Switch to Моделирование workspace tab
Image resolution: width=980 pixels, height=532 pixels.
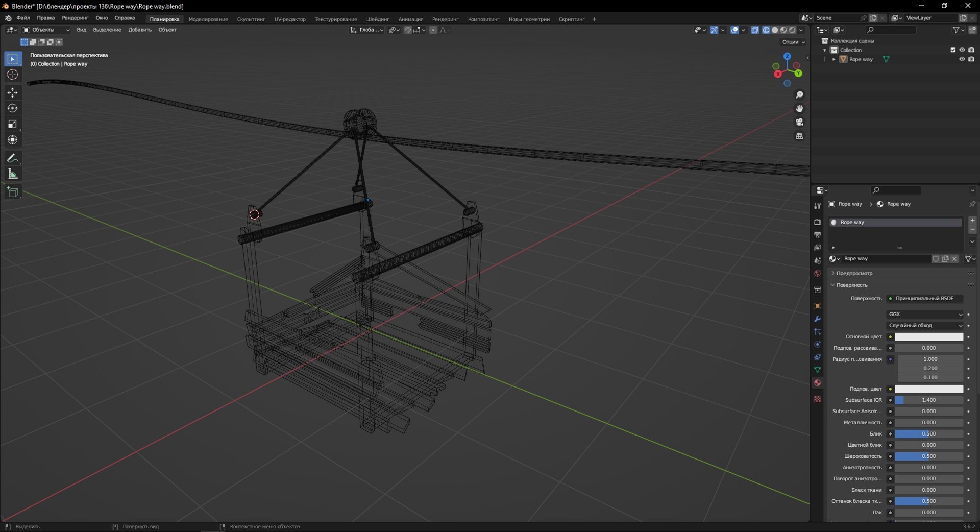208,19
